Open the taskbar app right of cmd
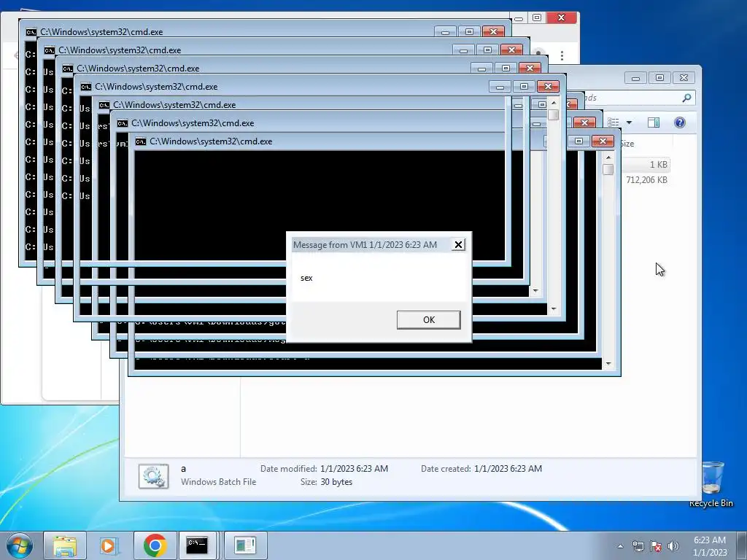Viewport: 747px width, 560px height. [x=245, y=545]
